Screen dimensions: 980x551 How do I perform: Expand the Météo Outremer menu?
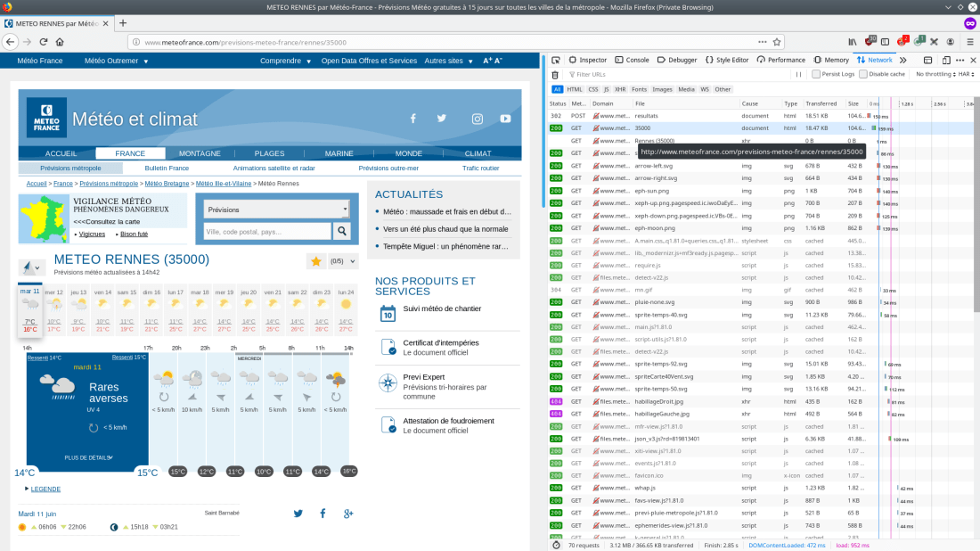point(116,61)
